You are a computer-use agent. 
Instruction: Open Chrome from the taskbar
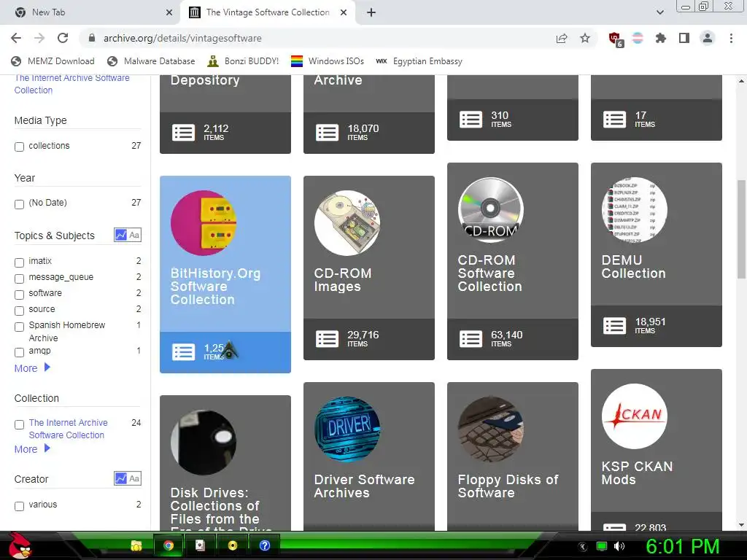click(x=169, y=545)
